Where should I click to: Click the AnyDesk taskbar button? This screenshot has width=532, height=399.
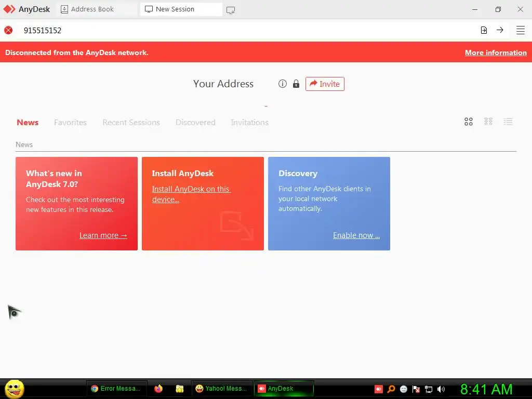pyautogui.click(x=284, y=389)
